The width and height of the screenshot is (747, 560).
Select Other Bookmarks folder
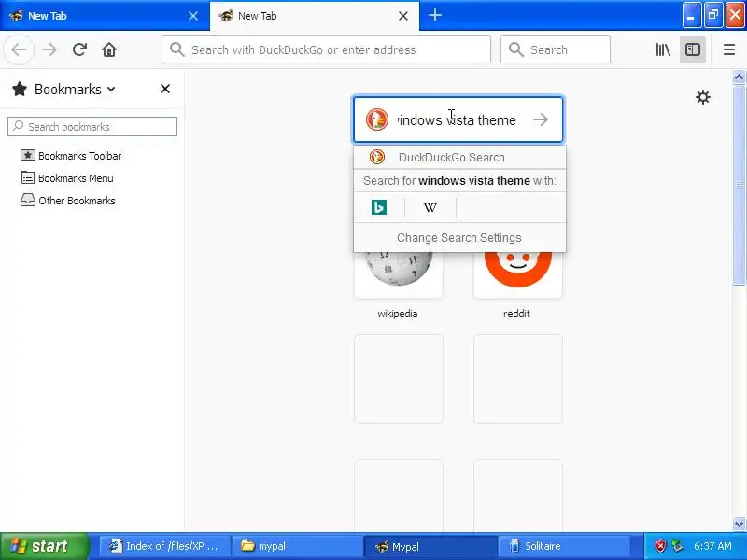(67, 201)
